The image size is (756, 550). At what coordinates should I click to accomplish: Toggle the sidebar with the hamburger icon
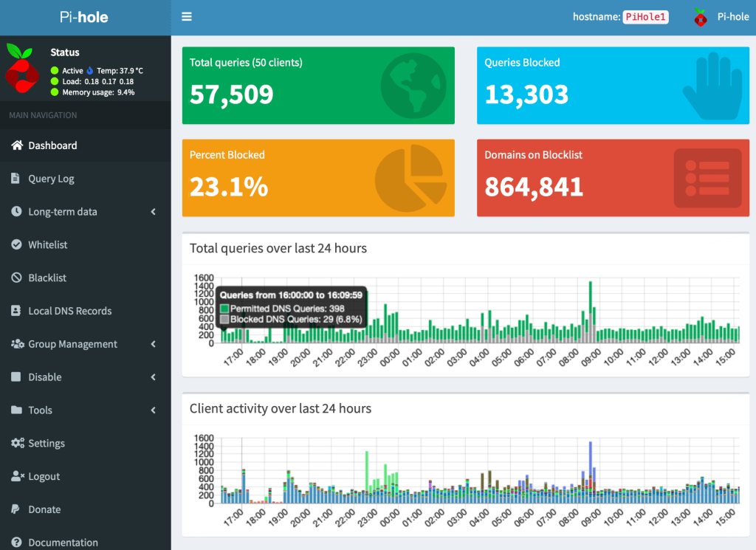pos(187,16)
